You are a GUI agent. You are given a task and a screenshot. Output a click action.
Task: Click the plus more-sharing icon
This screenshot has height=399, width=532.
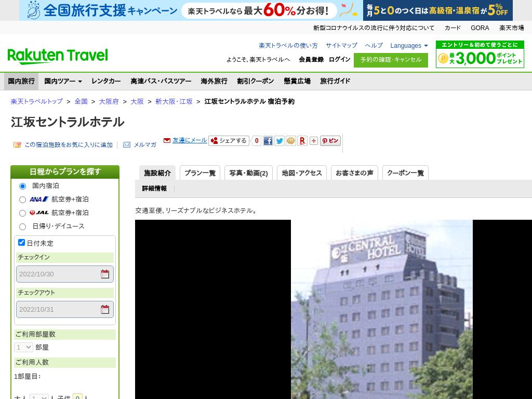coord(314,141)
